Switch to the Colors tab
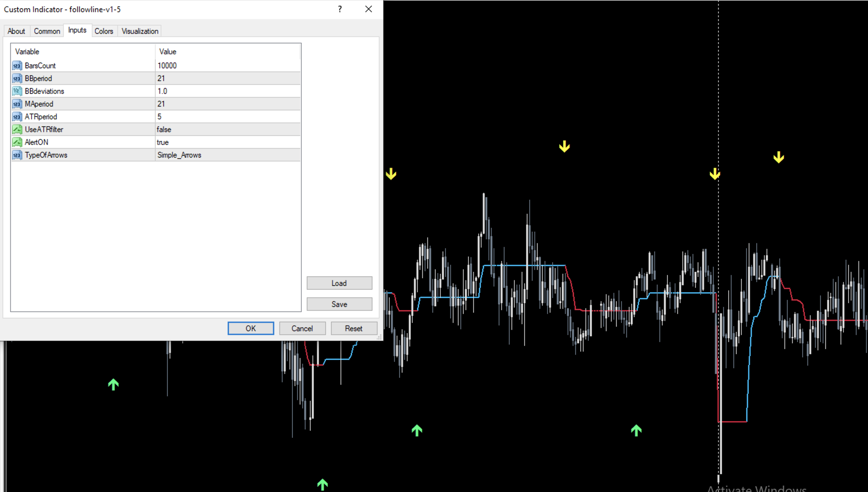 104,31
